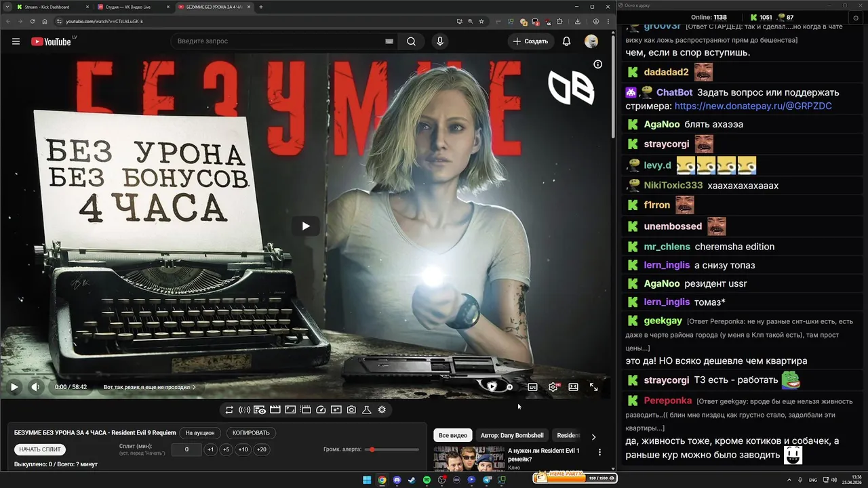Activate voice search microphone
868x488 pixels.
click(440, 41)
